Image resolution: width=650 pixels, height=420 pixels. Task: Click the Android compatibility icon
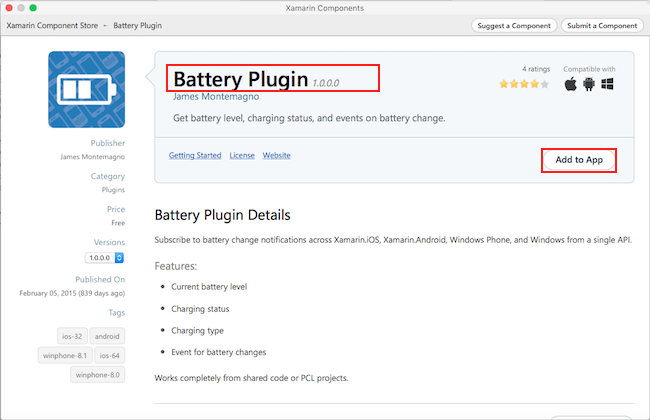tap(589, 84)
